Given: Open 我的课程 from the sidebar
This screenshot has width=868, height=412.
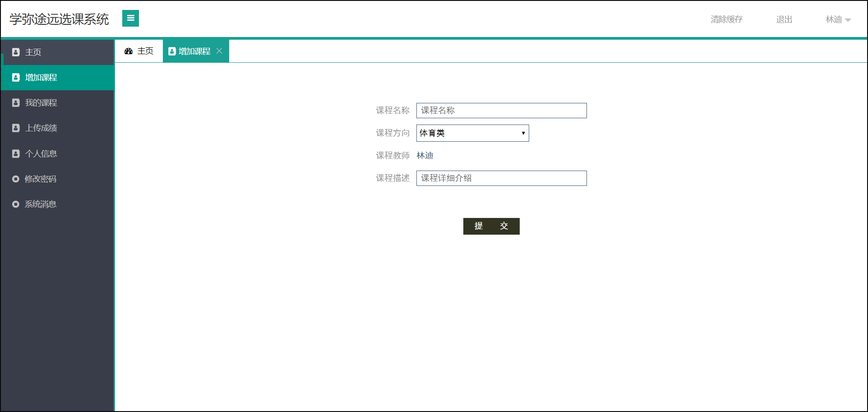Looking at the screenshot, I should tap(41, 102).
